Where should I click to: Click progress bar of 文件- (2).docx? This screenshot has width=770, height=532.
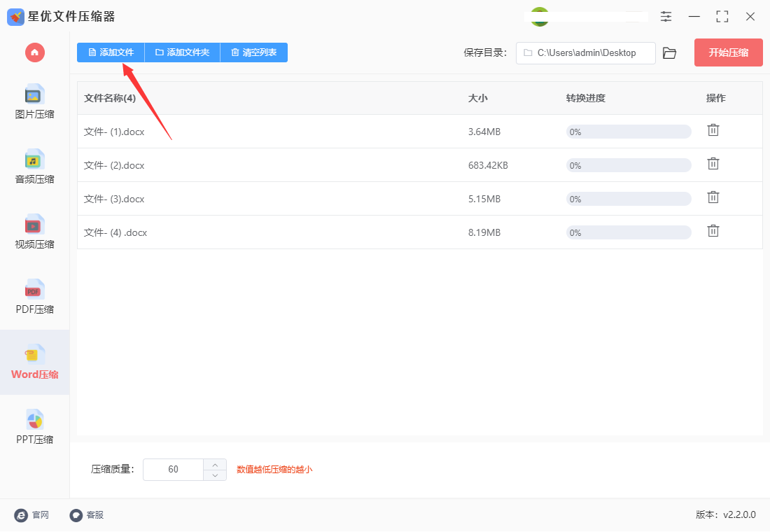pos(629,165)
